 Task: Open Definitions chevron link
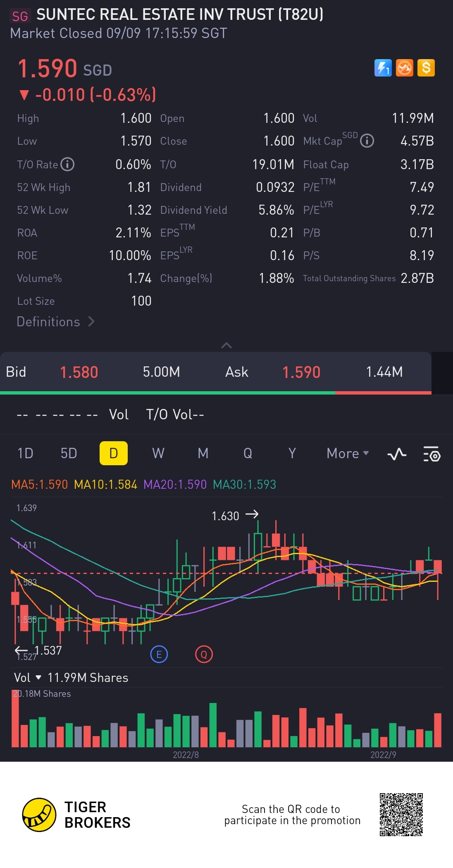pos(56,322)
